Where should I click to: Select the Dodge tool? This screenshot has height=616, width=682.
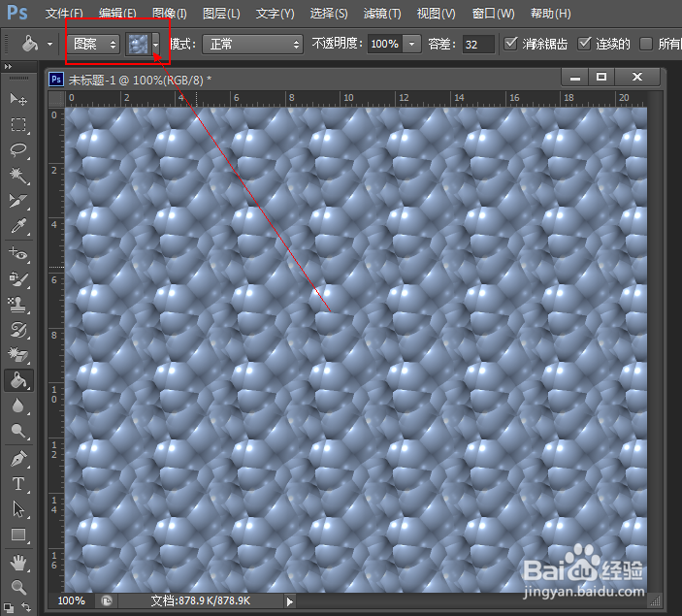point(18,431)
